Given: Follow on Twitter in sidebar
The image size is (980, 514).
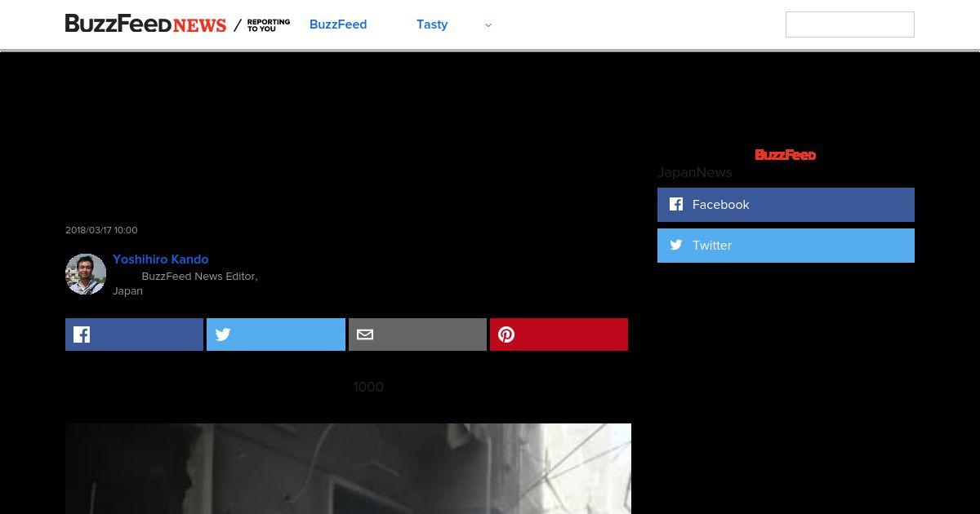Looking at the screenshot, I should pos(786,246).
